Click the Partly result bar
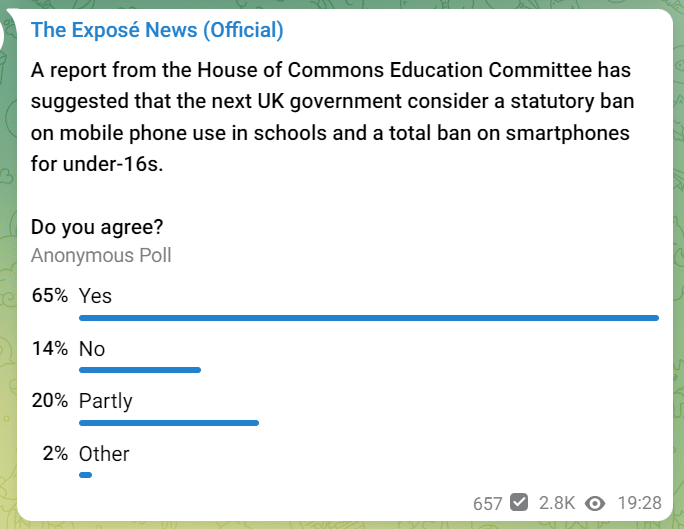 [x=169, y=423]
